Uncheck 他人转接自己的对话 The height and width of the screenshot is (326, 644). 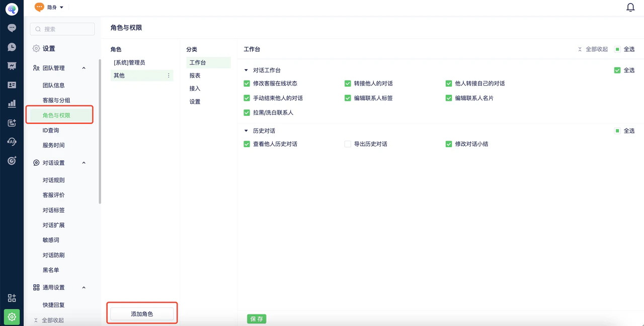coord(449,84)
